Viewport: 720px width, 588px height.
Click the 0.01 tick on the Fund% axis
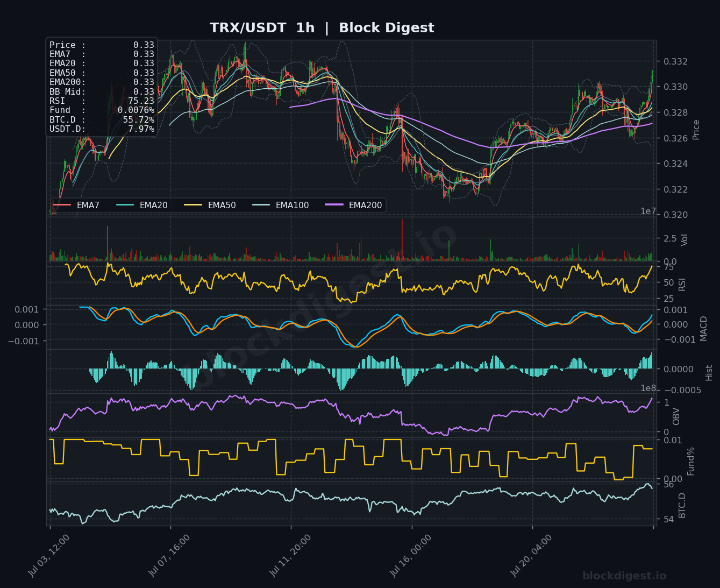point(673,441)
